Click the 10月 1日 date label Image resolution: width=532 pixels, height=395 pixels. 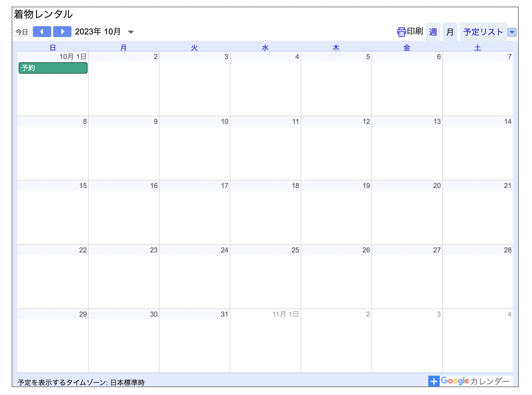[x=73, y=57]
